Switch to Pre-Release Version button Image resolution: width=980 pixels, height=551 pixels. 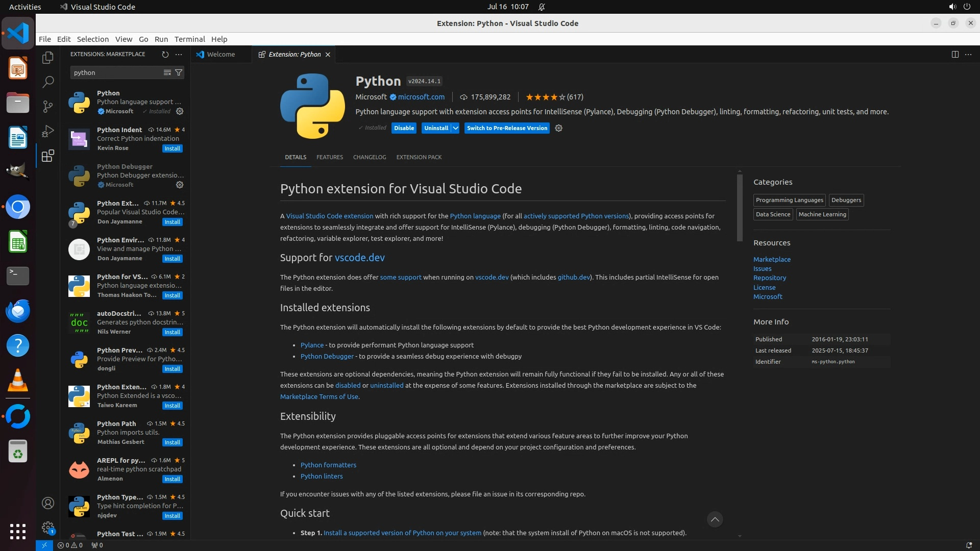[506, 128]
